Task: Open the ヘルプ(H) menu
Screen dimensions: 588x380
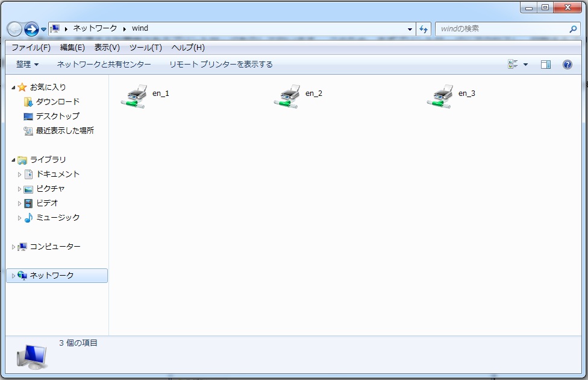Action: coord(188,47)
